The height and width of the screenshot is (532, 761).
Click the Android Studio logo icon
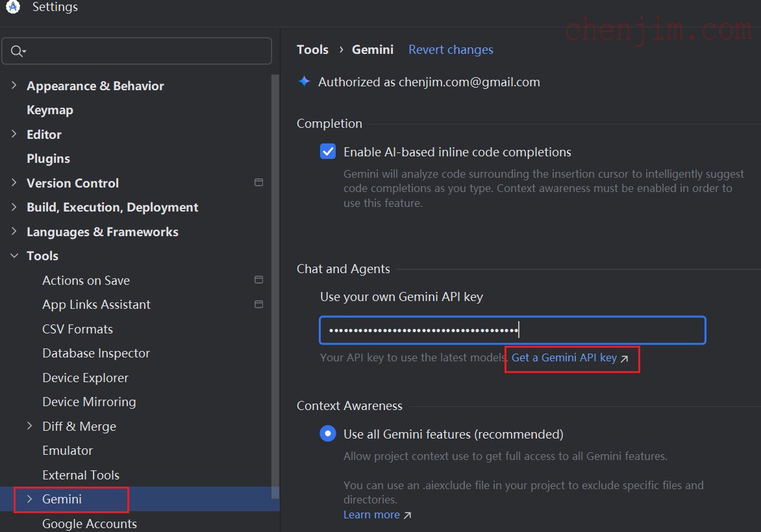point(13,6)
